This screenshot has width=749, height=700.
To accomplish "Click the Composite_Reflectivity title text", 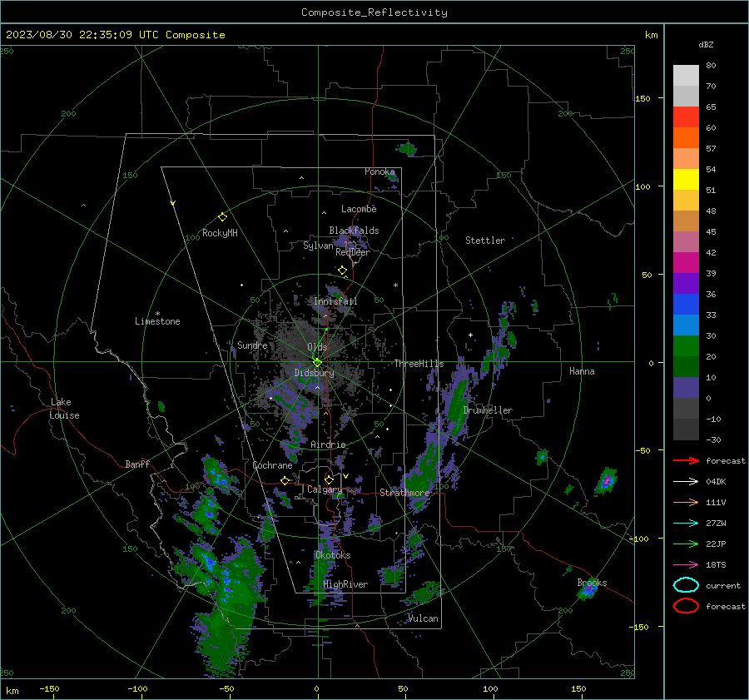I will (x=374, y=12).
